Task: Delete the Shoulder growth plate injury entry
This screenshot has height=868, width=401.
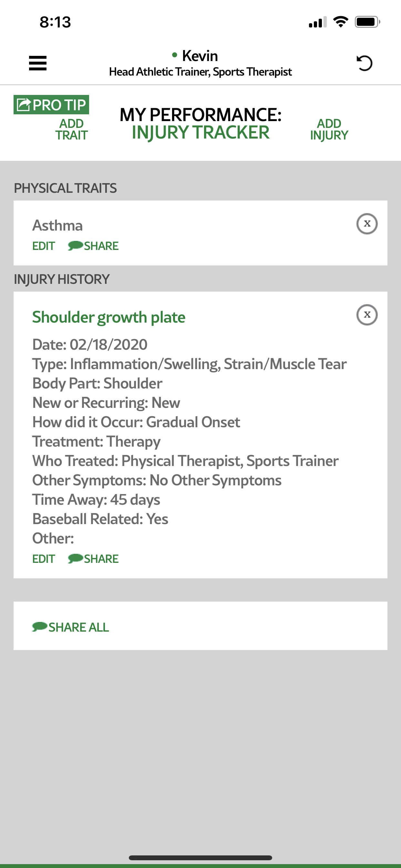Action: click(x=367, y=315)
